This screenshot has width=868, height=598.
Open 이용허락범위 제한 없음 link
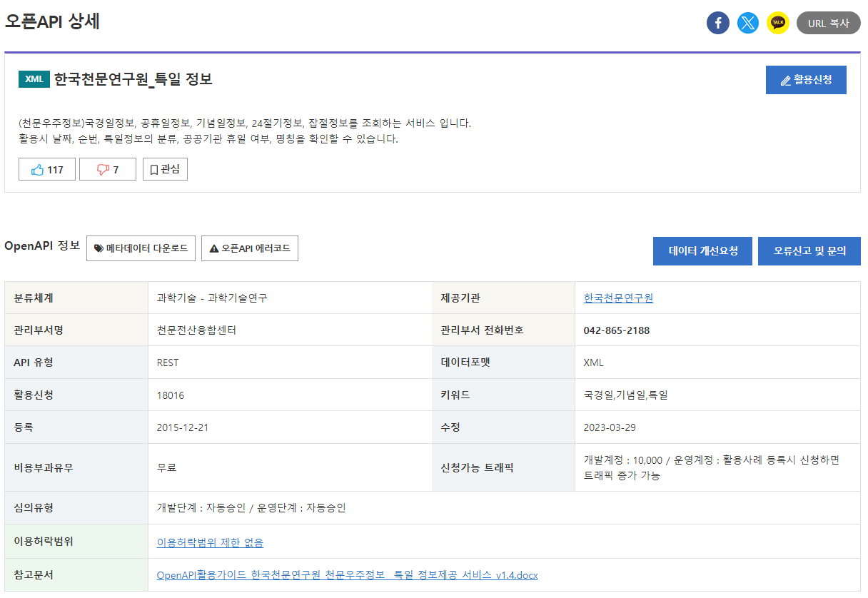[210, 542]
